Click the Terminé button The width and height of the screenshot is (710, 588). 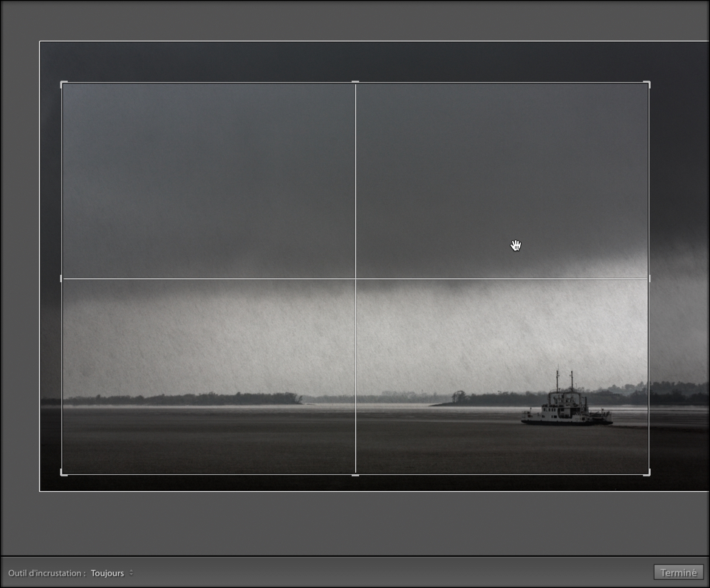678,572
